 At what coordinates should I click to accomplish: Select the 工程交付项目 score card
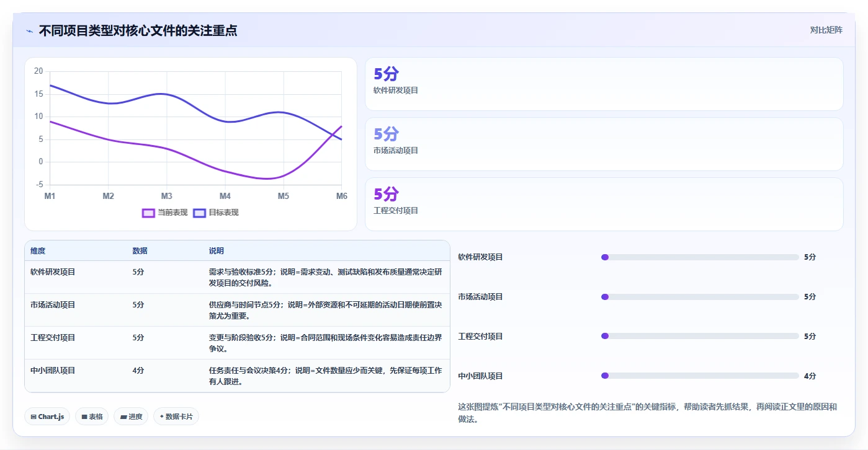coord(604,205)
